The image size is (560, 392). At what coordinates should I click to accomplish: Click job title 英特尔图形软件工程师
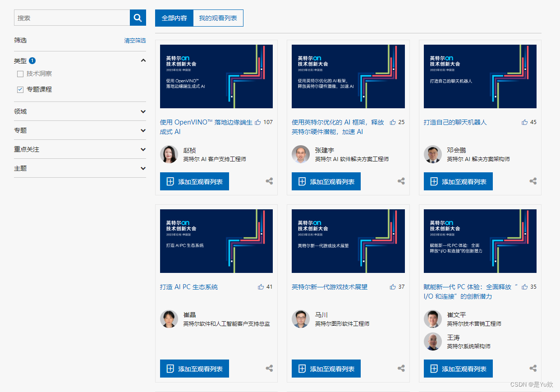[x=342, y=324]
